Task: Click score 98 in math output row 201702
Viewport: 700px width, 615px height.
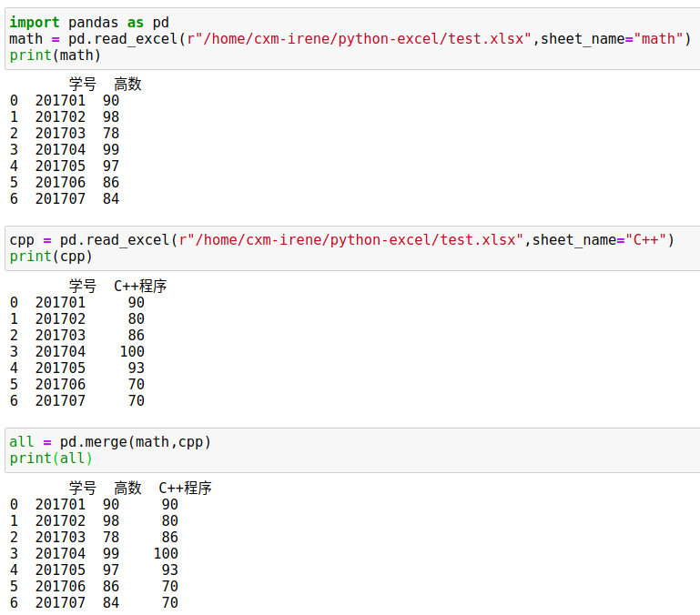Action: tap(111, 117)
